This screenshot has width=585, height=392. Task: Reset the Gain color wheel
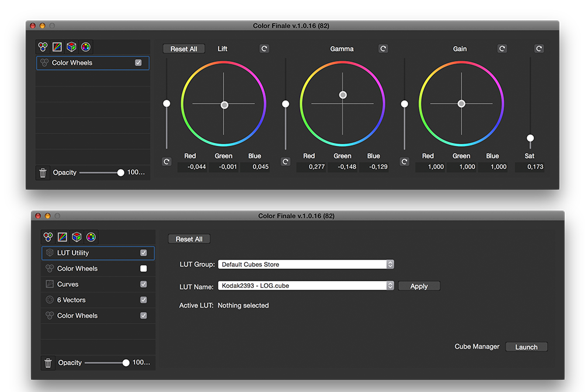(x=502, y=49)
